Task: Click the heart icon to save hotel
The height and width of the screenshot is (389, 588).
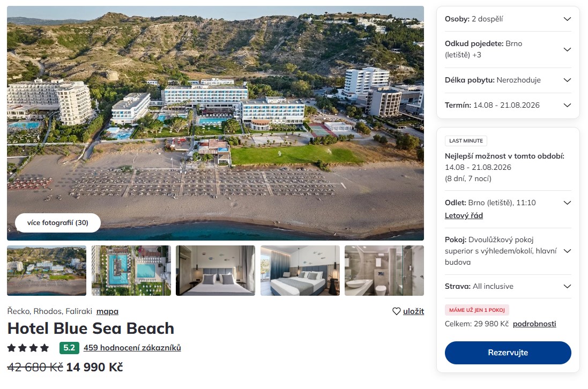Action: (x=396, y=311)
